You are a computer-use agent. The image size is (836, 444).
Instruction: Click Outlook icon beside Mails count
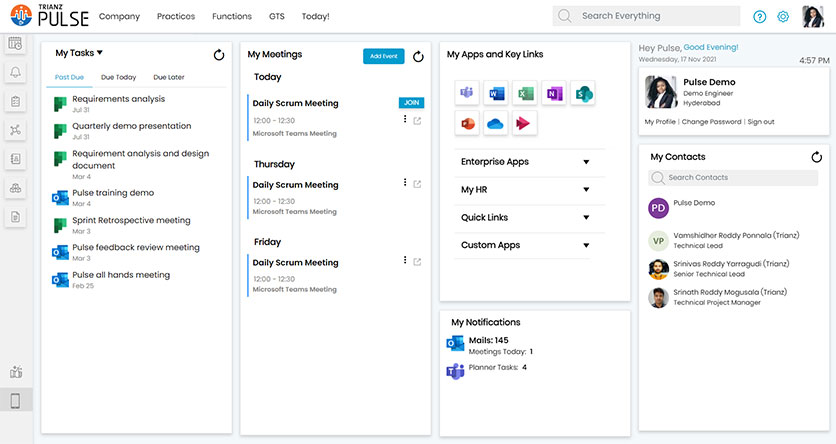click(x=455, y=343)
